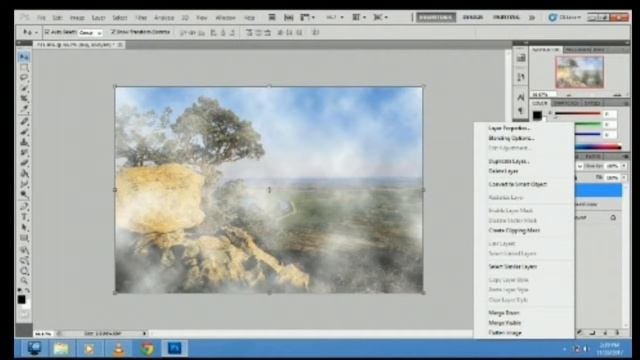The image size is (640, 360).
Task: Choose Blending Options from context menu
Action: tap(511, 138)
